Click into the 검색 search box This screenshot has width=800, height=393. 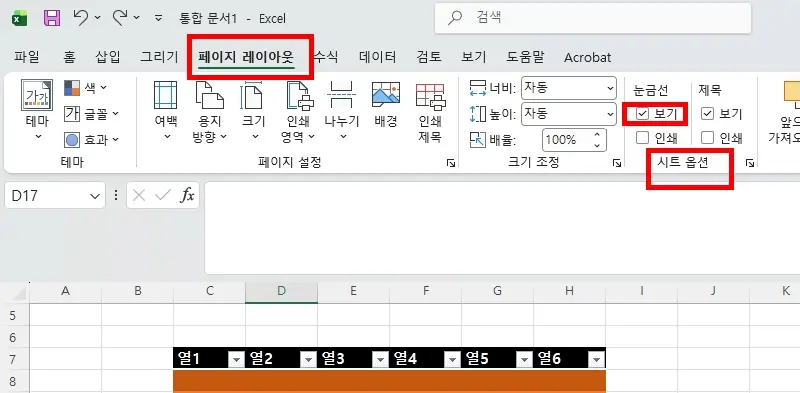pos(593,18)
